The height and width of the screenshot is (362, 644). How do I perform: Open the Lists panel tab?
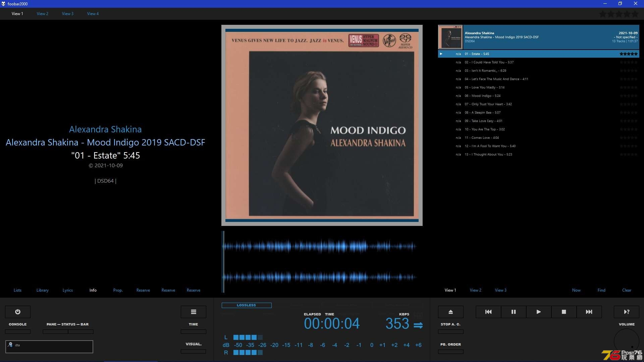point(17,290)
